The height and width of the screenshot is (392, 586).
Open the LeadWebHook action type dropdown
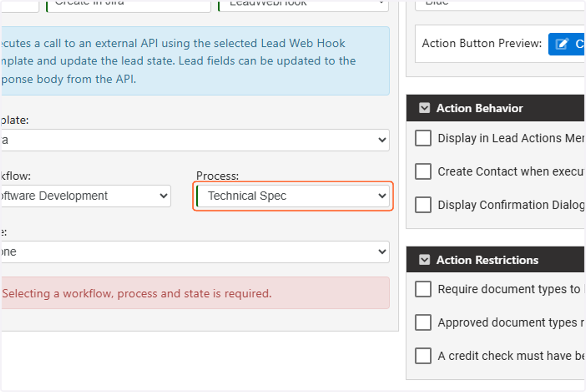tap(303, 5)
